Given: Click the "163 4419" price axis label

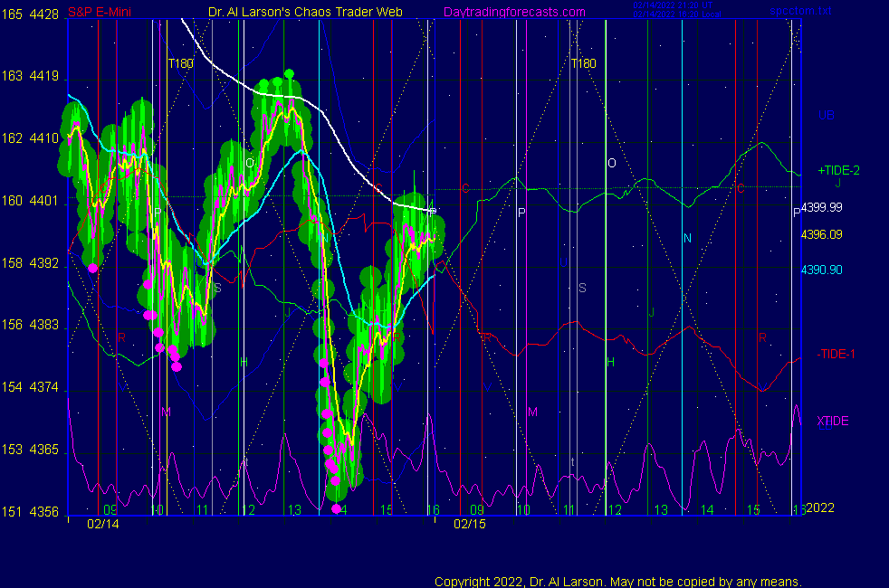Looking at the screenshot, I should click(x=30, y=76).
